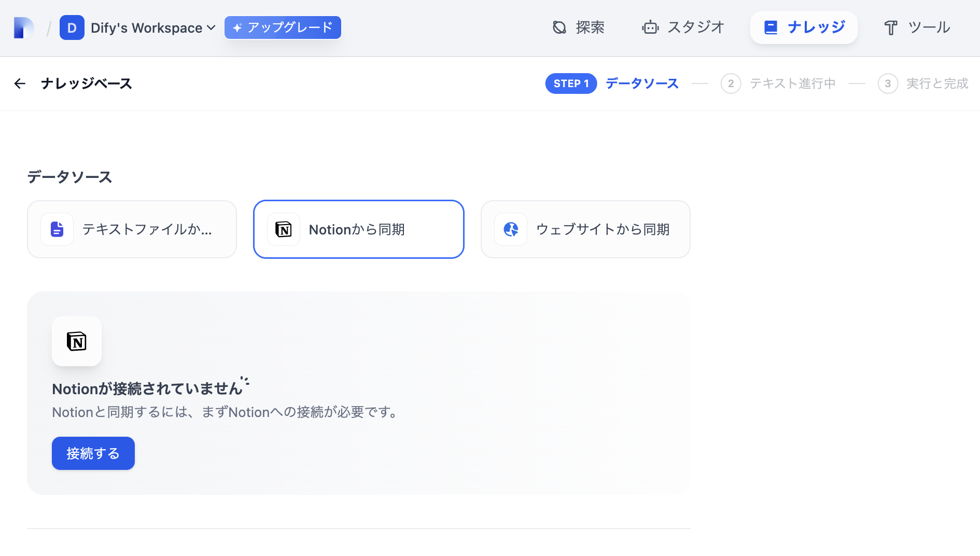The width and height of the screenshot is (980, 556).
Task: Go back with the left arrow
Action: tap(20, 84)
